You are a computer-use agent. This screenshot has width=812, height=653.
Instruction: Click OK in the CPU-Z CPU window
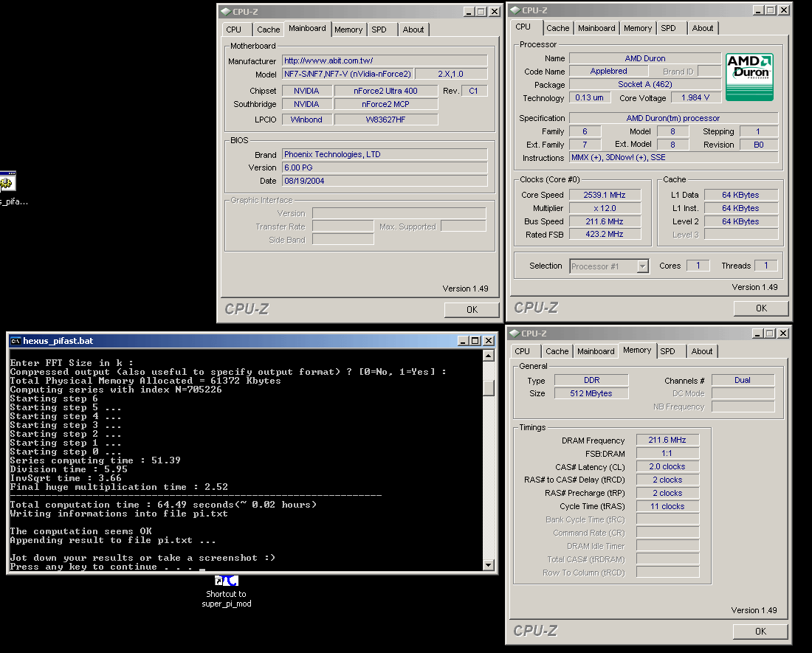pos(761,308)
